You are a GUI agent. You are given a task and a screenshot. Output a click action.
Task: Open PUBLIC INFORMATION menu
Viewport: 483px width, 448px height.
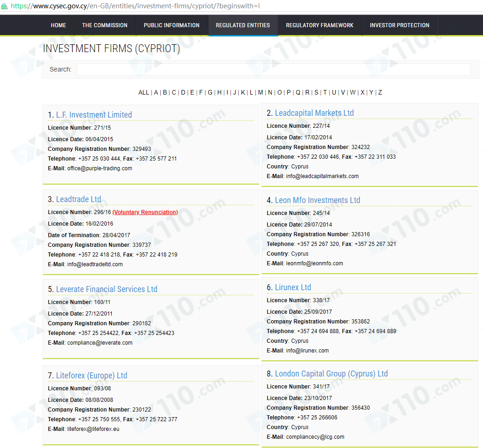pyautogui.click(x=172, y=25)
